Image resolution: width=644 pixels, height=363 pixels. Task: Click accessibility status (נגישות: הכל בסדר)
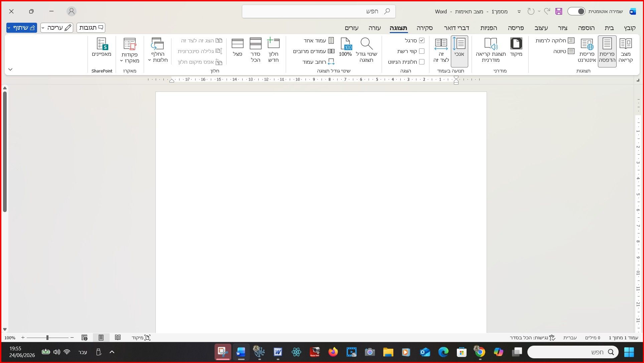click(x=532, y=338)
